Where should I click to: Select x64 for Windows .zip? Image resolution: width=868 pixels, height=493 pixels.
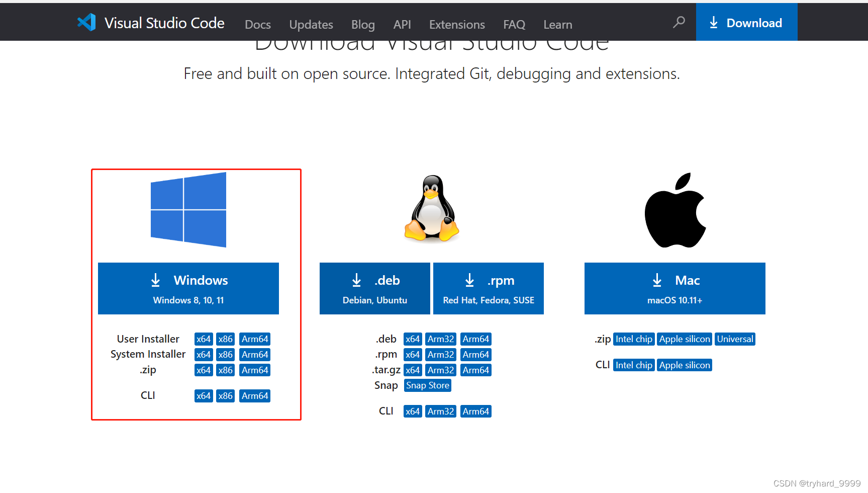(x=204, y=370)
